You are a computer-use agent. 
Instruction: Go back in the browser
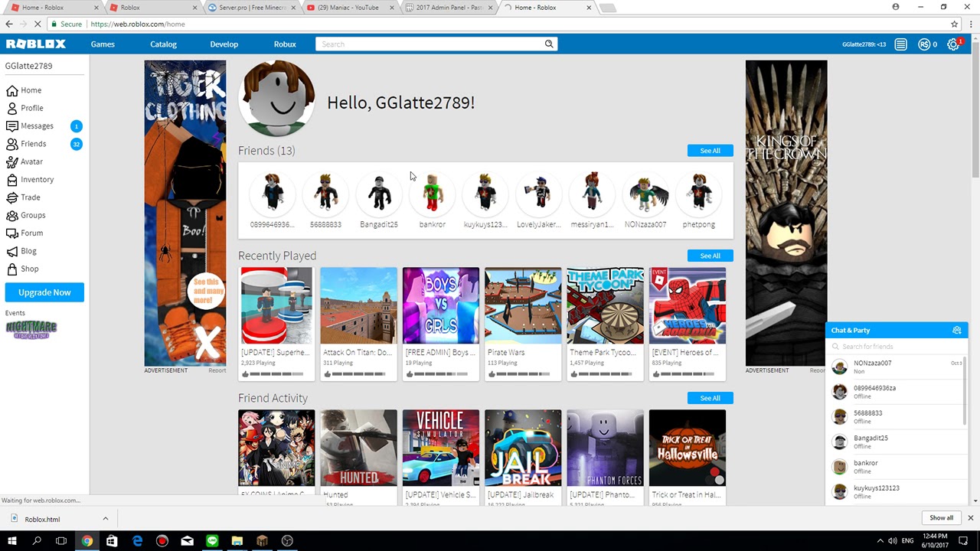tap(9, 24)
